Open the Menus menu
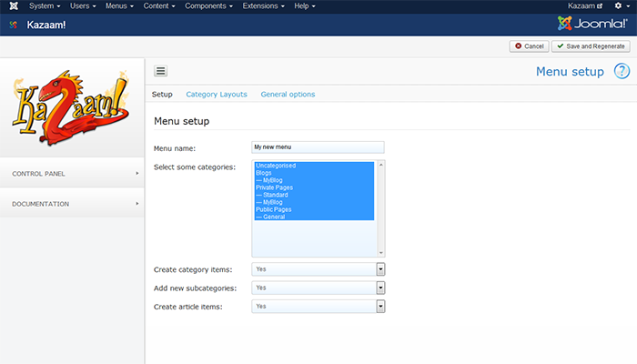637x364 pixels. click(x=119, y=5)
